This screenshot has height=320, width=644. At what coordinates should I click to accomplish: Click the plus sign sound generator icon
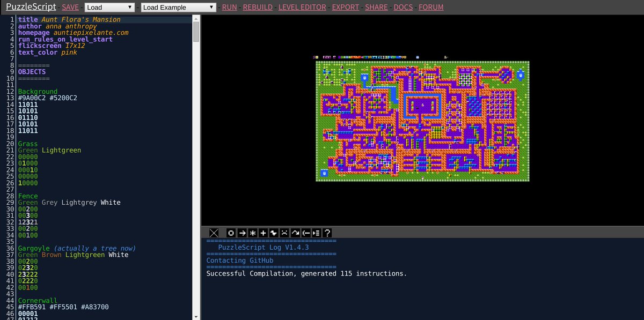pyautogui.click(x=263, y=233)
